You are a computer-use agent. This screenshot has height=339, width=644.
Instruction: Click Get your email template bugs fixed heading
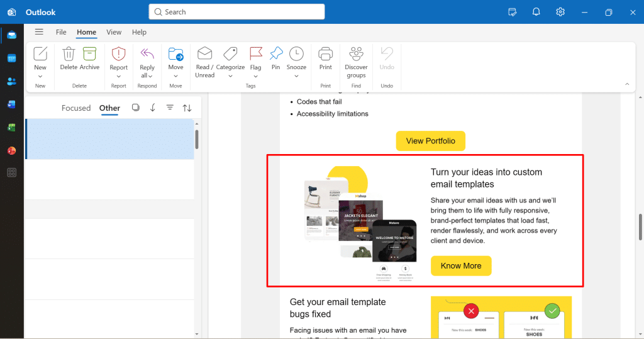coord(338,308)
